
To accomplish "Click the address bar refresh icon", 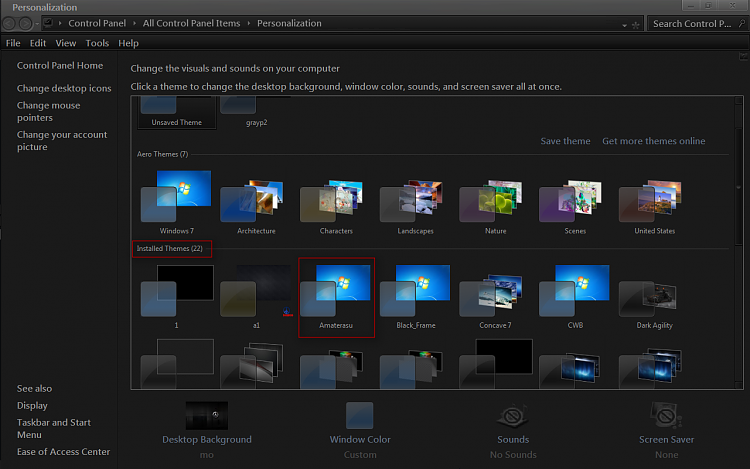I will pyautogui.click(x=636, y=25).
